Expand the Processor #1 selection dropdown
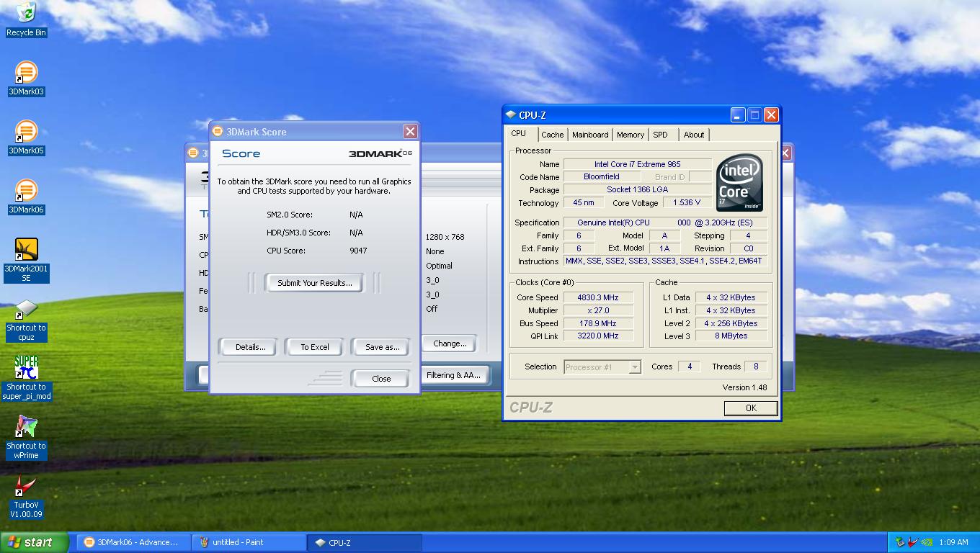 [x=634, y=367]
